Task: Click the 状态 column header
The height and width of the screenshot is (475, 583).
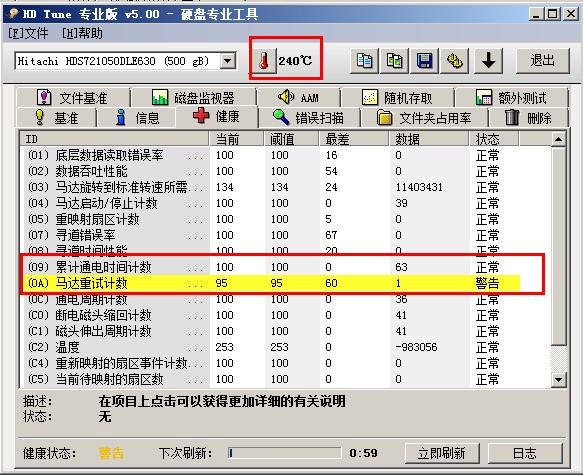Action: click(x=494, y=139)
